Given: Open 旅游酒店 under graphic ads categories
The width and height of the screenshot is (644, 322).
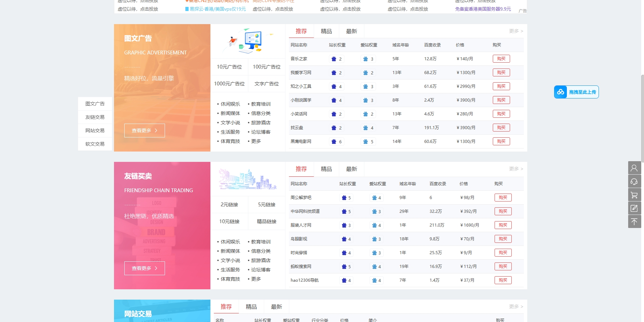Looking at the screenshot, I should click(261, 123).
